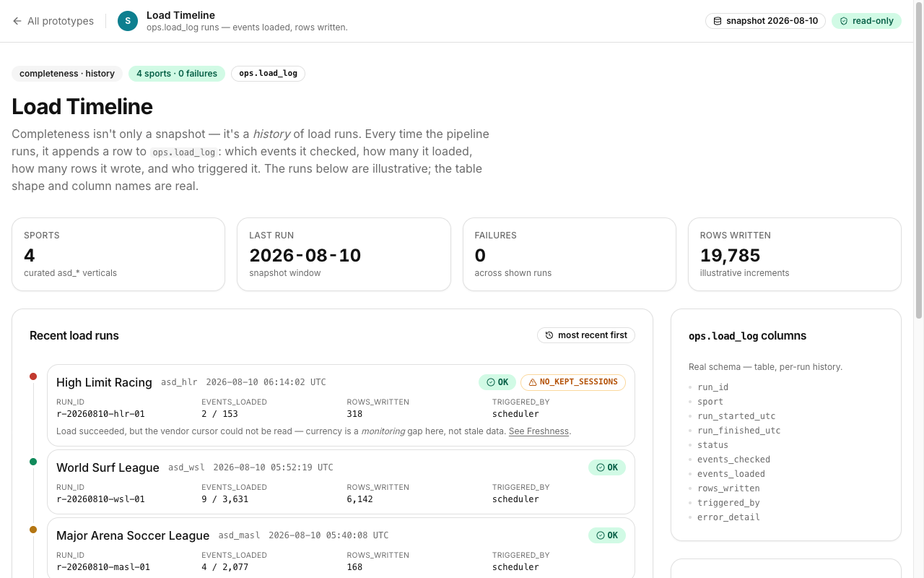Click the events_checked column entry
Viewport: 924px width, 578px height.
(733, 460)
